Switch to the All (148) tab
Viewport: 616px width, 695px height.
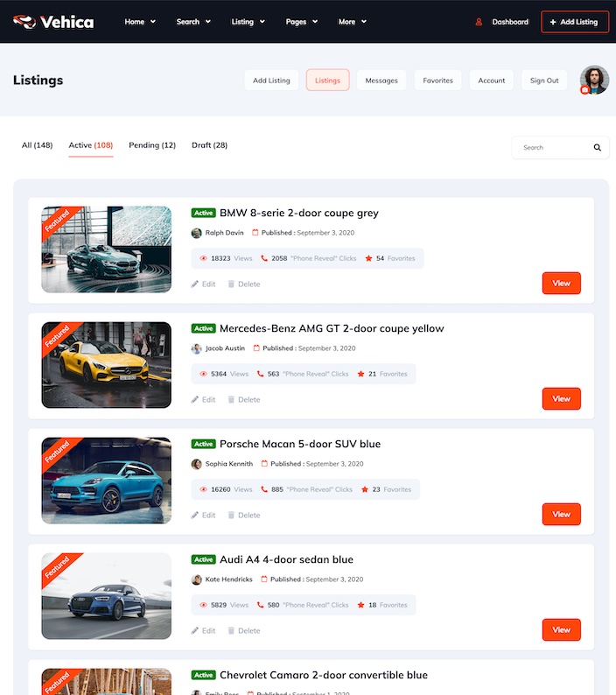pos(38,145)
